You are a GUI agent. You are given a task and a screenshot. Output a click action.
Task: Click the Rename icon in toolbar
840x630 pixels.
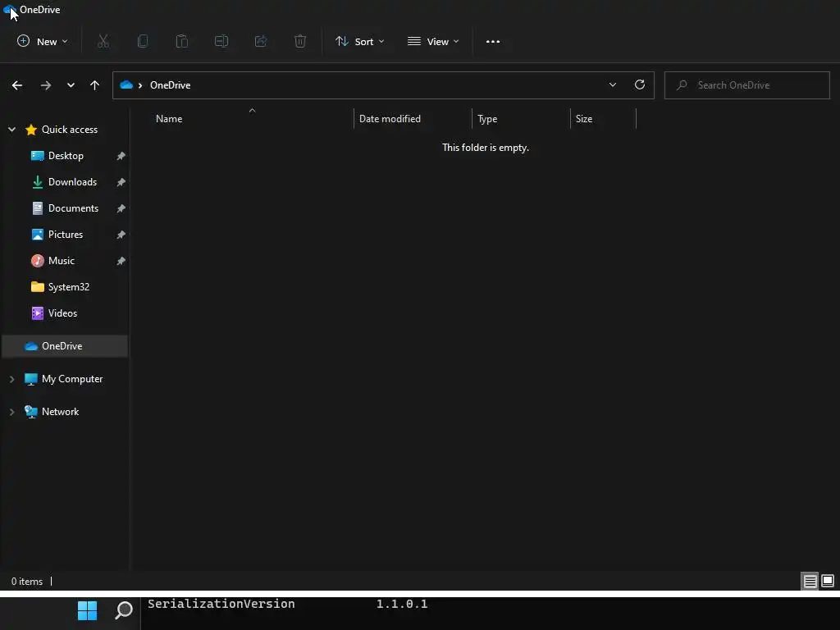[x=221, y=41]
